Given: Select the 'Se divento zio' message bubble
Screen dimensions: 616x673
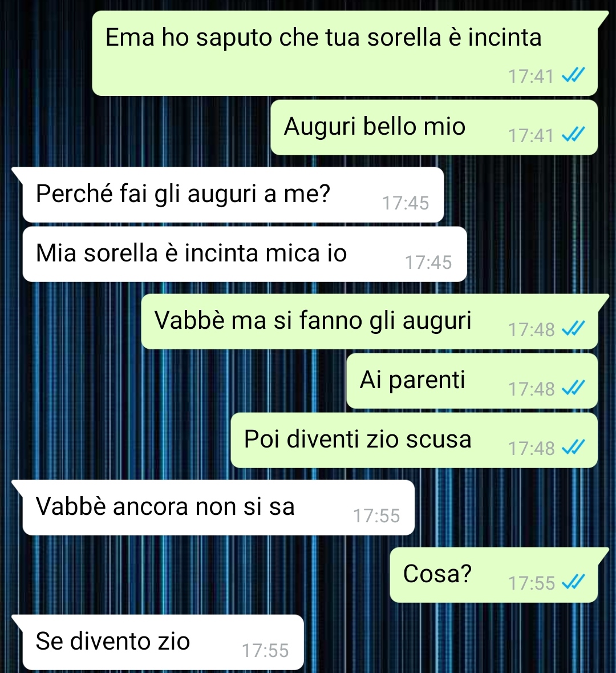Looking at the screenshot, I should coord(163,643).
